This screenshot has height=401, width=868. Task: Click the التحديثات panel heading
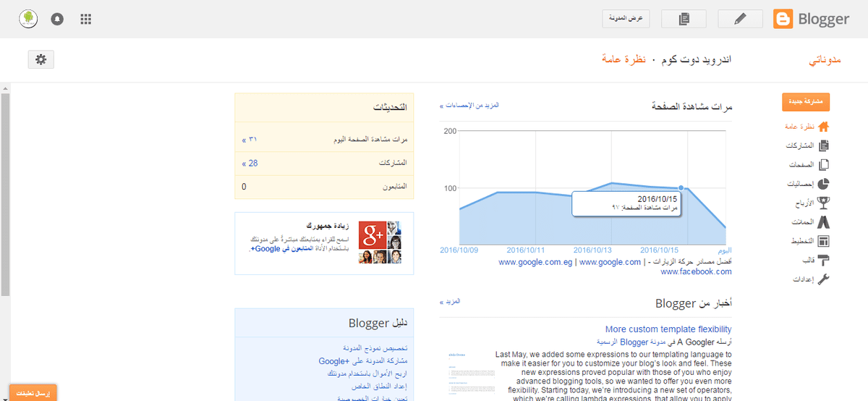390,107
